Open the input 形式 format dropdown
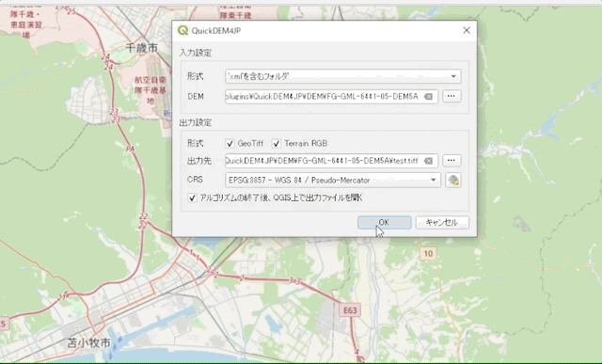Viewport: 602px width, 364px height. click(342, 76)
